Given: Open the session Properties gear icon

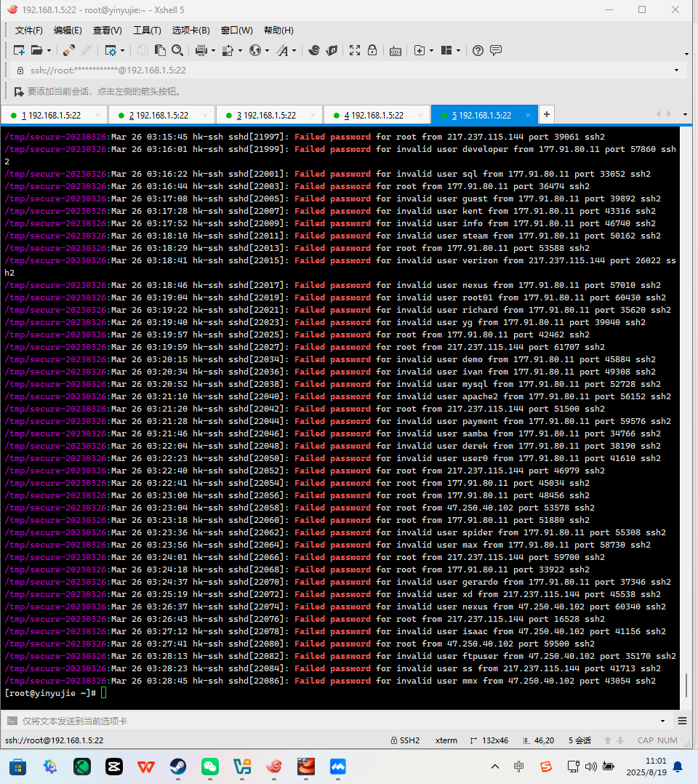Looking at the screenshot, I should click(x=111, y=50).
